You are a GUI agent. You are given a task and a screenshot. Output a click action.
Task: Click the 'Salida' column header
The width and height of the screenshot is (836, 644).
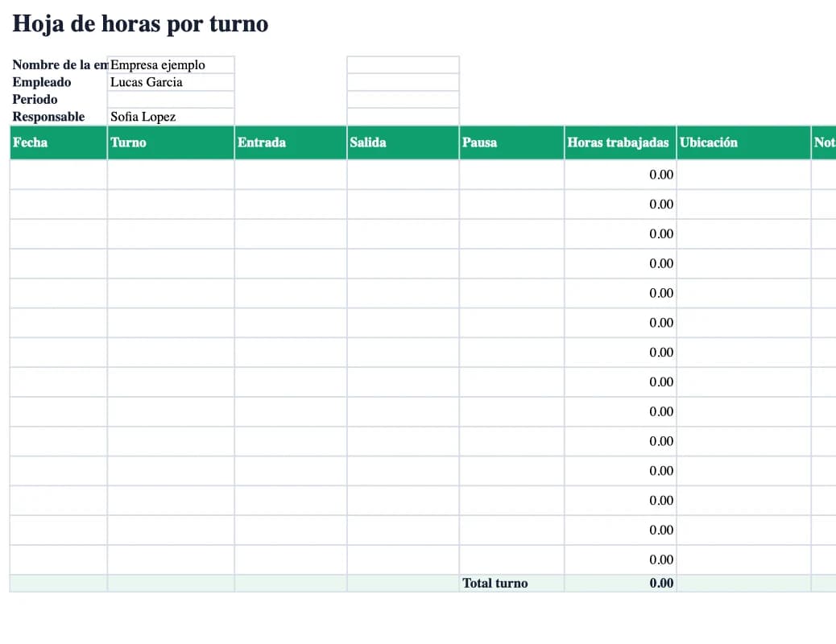[403, 142]
